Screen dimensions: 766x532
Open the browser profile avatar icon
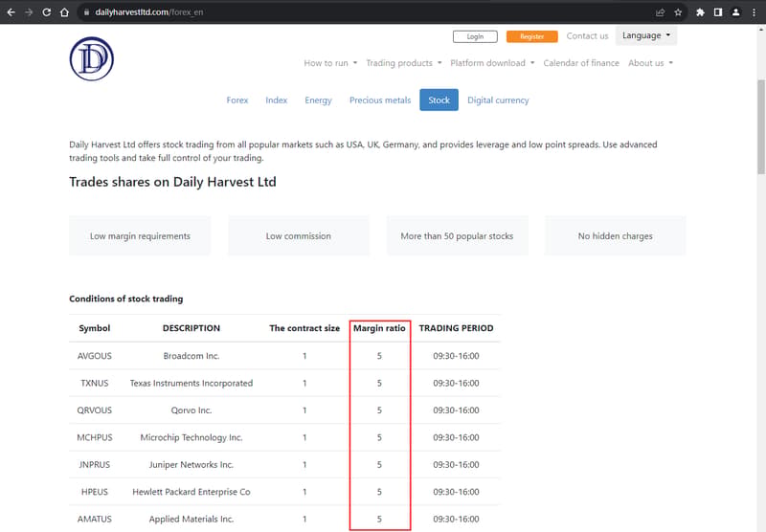[x=735, y=12]
